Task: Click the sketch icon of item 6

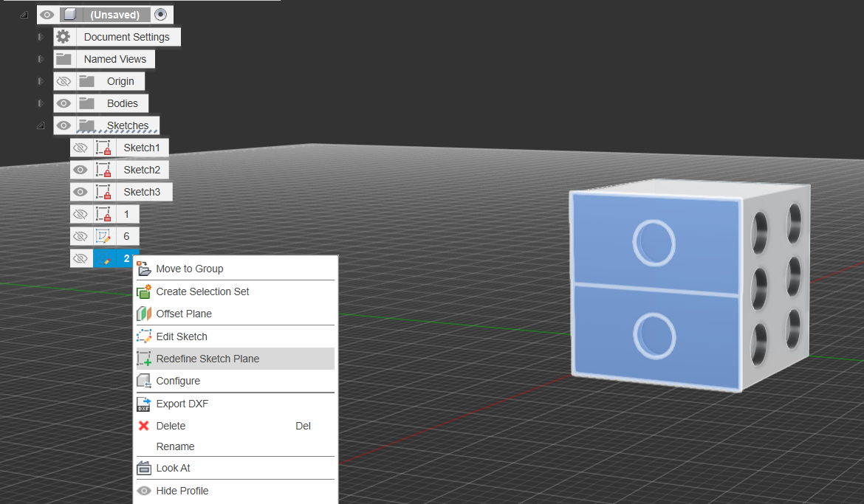Action: click(x=104, y=236)
